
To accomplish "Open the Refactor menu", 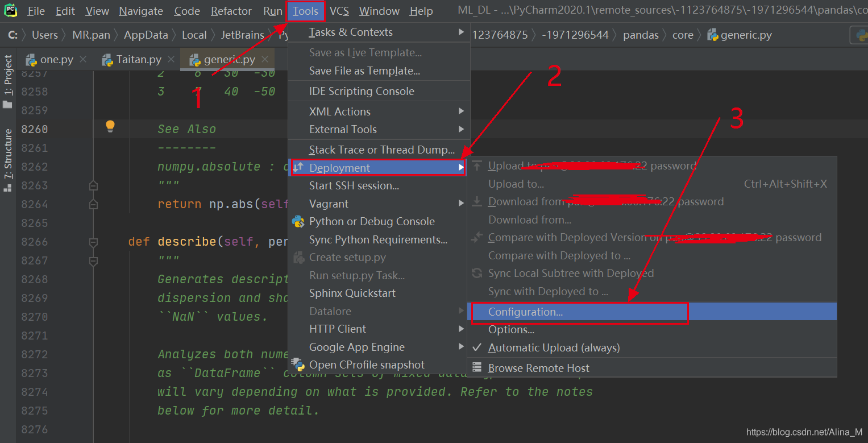I will click(x=231, y=11).
